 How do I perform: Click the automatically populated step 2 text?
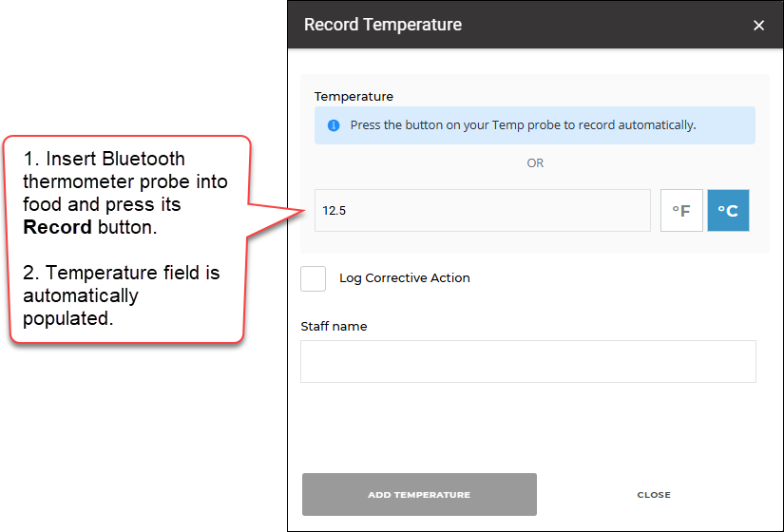(x=121, y=295)
